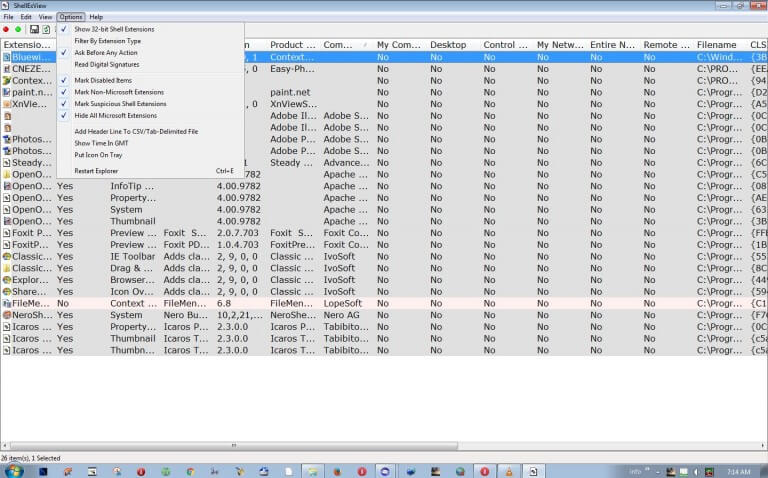Open the Edit menu

pos(26,17)
